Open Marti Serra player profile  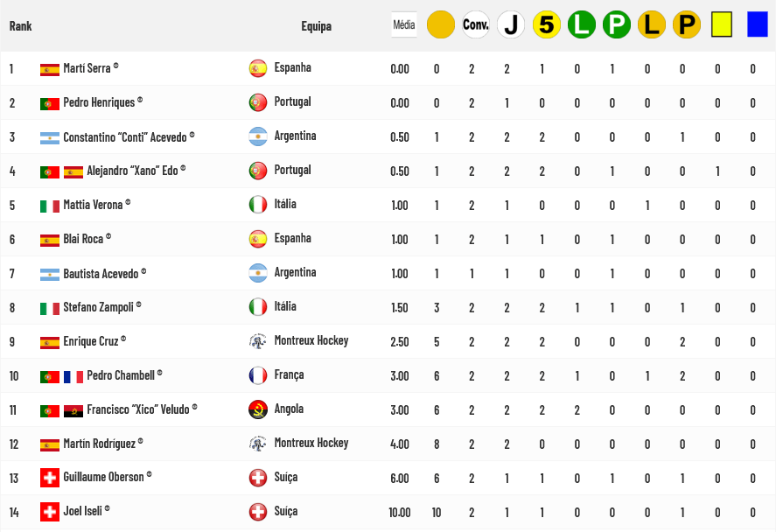pos(87,68)
